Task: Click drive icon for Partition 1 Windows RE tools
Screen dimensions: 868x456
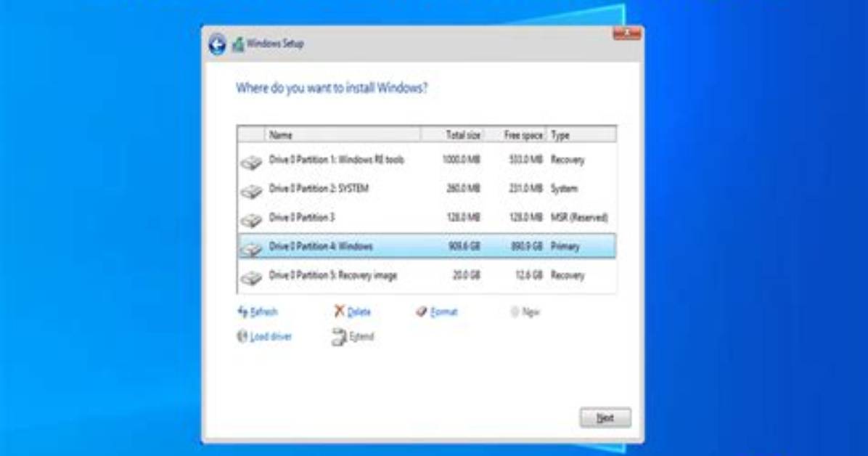Action: (x=251, y=163)
